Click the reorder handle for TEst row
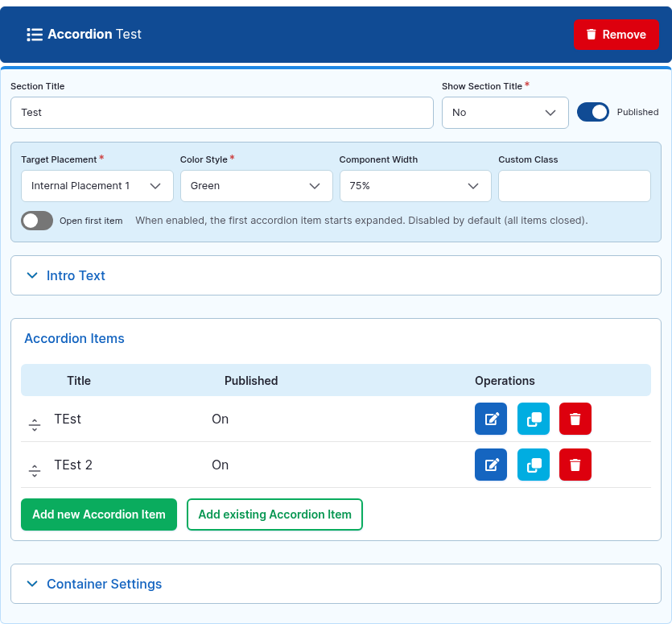 (x=35, y=424)
